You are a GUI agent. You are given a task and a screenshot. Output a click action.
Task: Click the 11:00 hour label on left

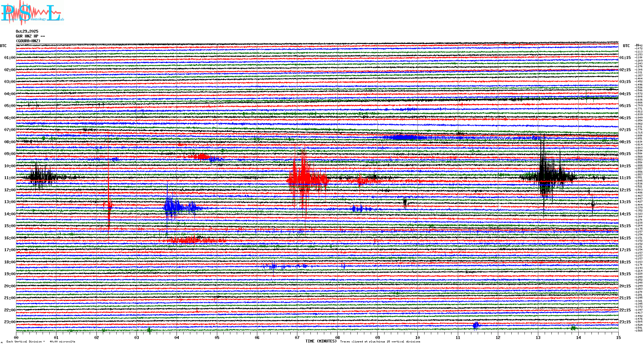10,178
